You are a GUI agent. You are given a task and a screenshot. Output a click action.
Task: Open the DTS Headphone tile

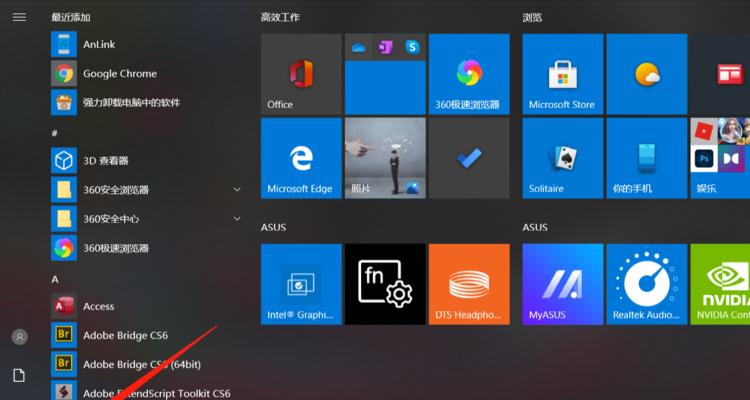coord(469,284)
